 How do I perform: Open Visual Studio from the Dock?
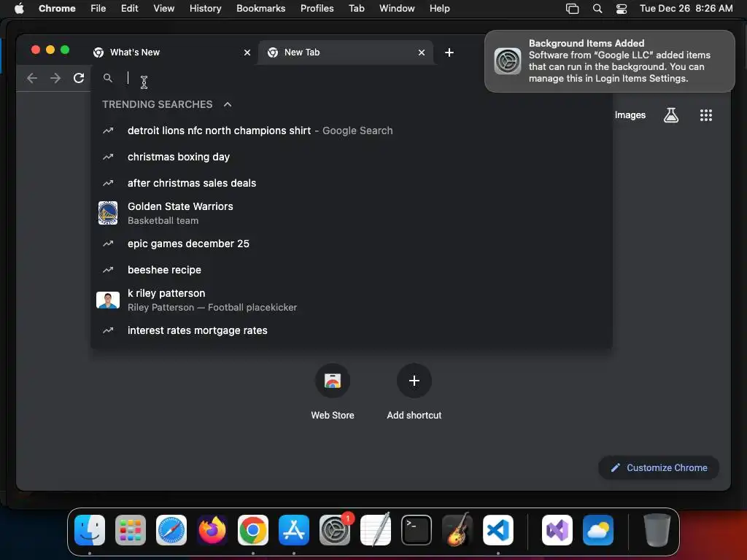point(557,530)
